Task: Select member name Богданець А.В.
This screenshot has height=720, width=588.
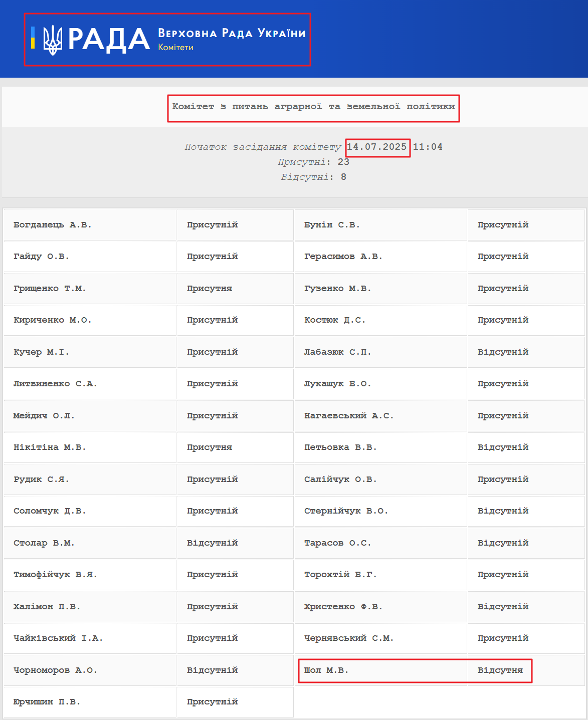Action: pyautogui.click(x=53, y=224)
